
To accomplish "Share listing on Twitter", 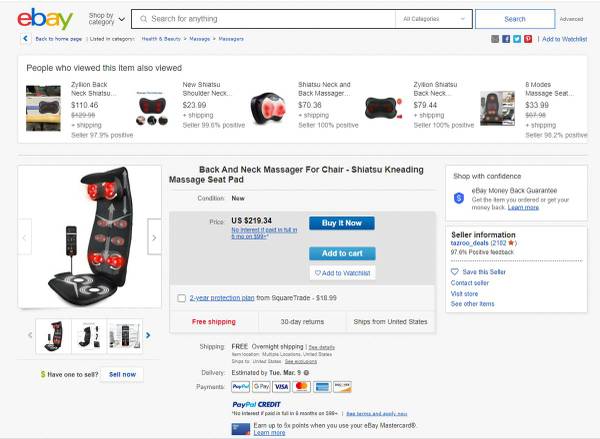I will [516, 39].
